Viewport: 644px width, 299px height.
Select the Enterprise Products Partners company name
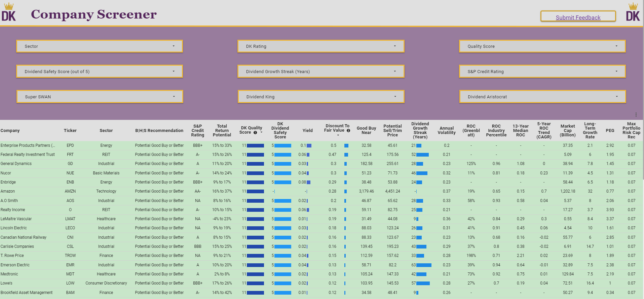[x=28, y=145]
